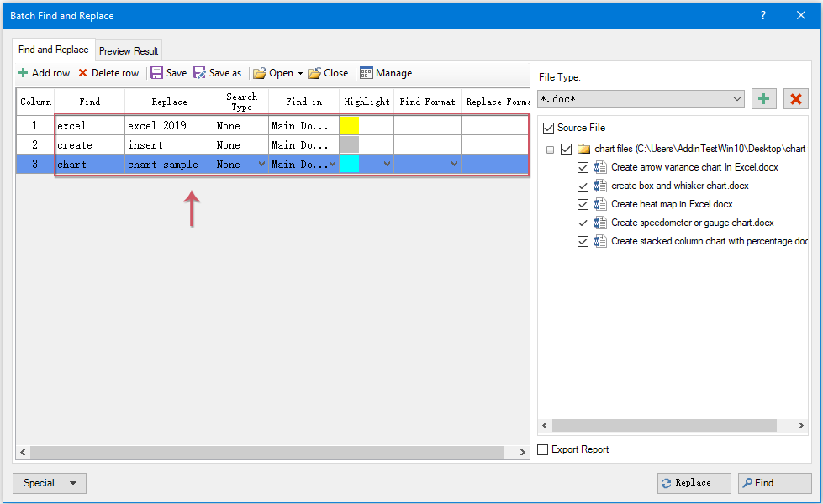Click the Search Type column header
823x504 pixels.
point(241,102)
